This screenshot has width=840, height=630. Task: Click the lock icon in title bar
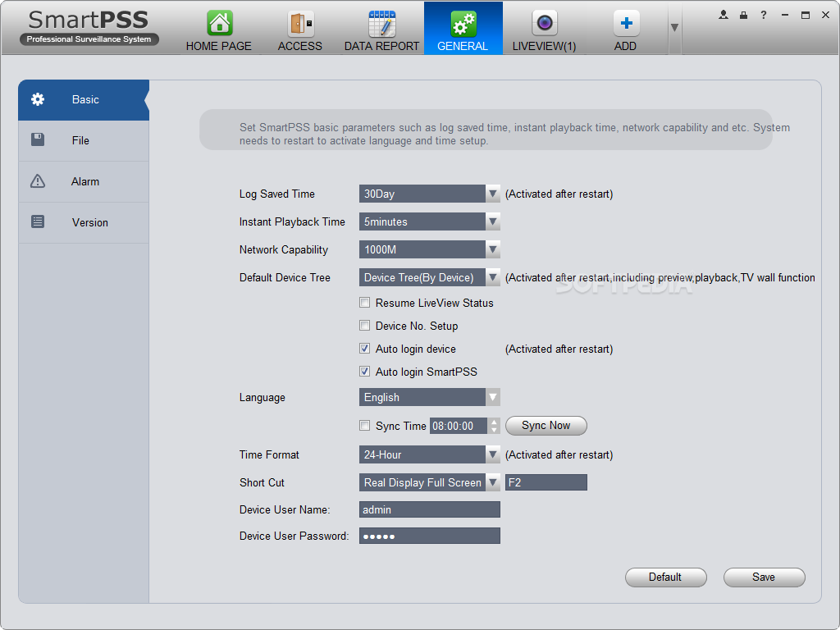[x=743, y=15]
